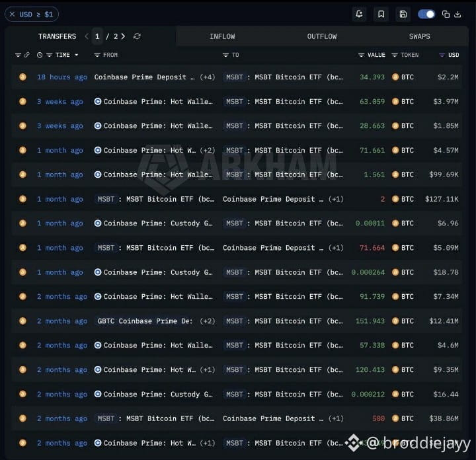Open the TIME column filter
The height and width of the screenshot is (460, 476).
click(50, 55)
